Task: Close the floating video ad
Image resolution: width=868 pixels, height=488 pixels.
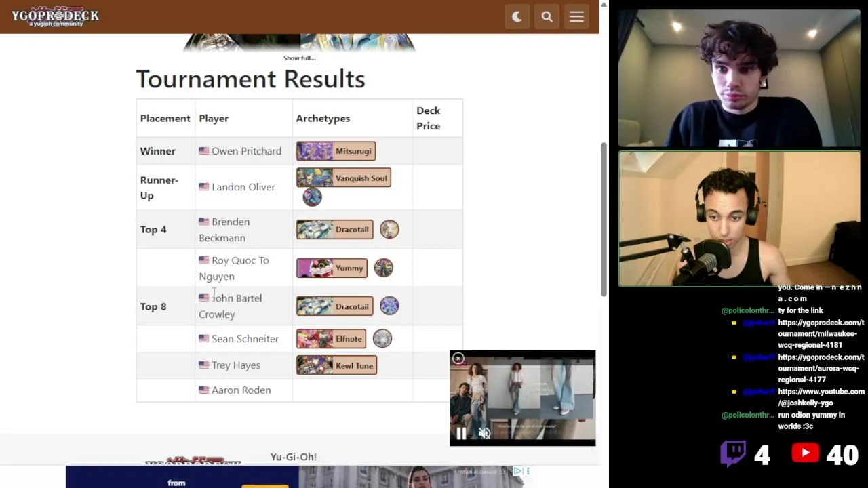Action: pos(458,359)
